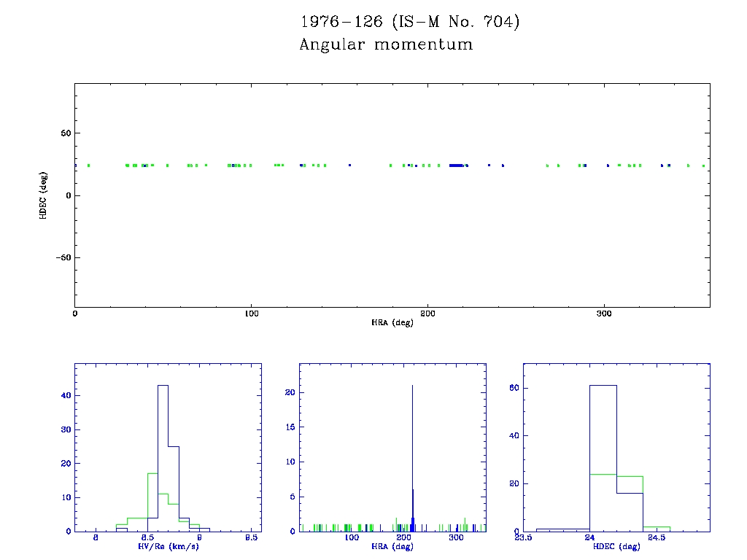The width and height of the screenshot is (747, 560).
Task: Select the "100" tick label on scatter x-axis
Action: tap(251, 314)
